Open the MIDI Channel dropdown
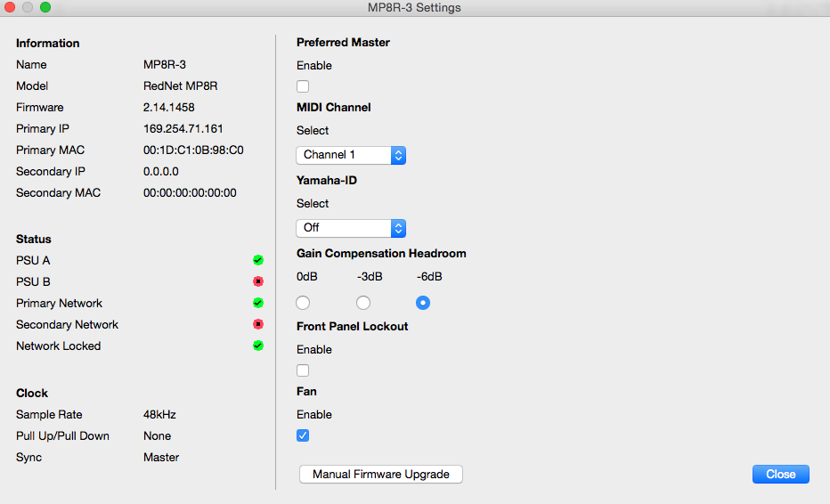Image resolution: width=830 pixels, height=504 pixels. [x=351, y=155]
